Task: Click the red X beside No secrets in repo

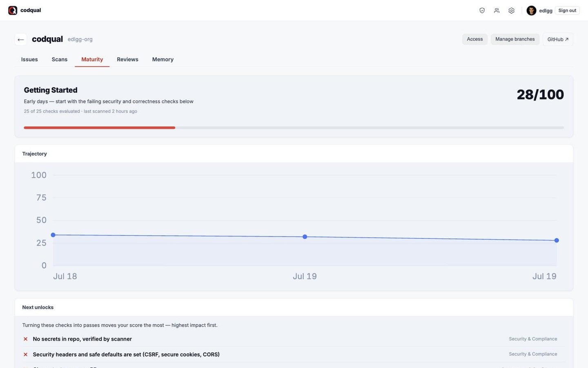Action: coord(25,339)
